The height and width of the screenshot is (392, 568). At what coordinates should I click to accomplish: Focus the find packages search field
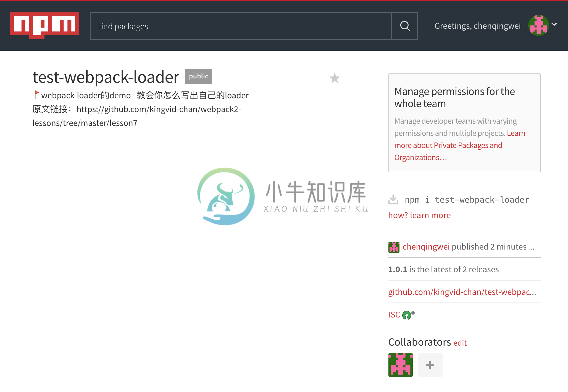click(x=241, y=26)
